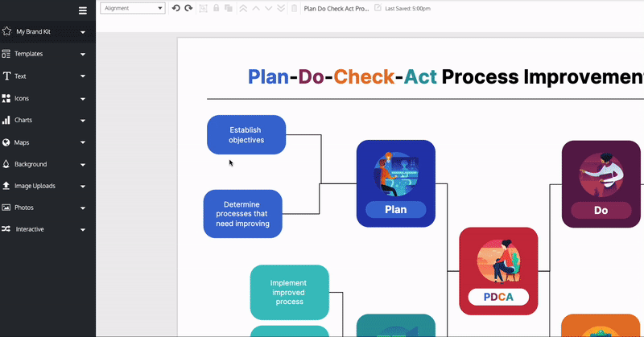
Task: Bring selection to front with double up arrow
Action: point(243,8)
